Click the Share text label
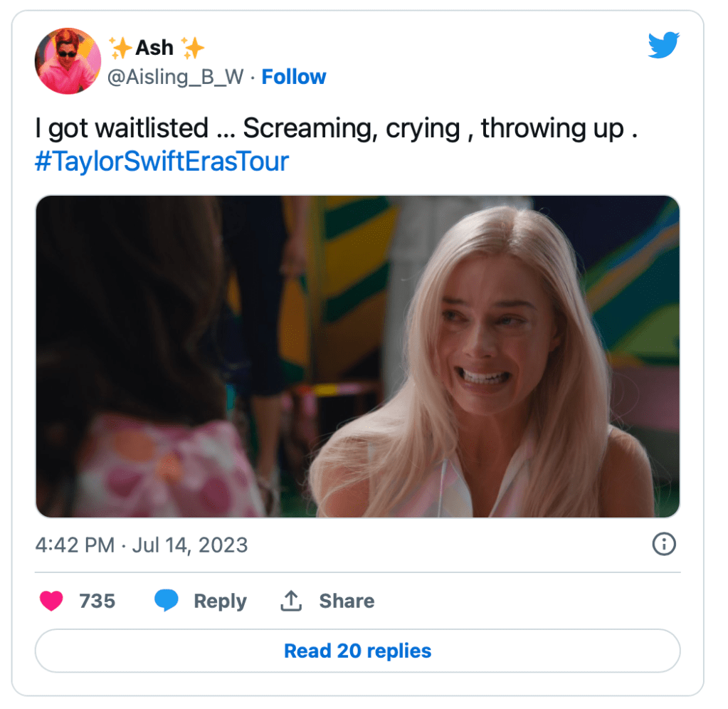Image resolution: width=728 pixels, height=709 pixels. [x=347, y=602]
